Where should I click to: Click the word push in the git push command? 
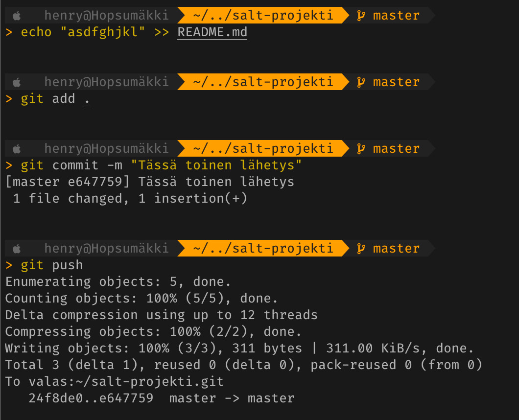(67, 265)
